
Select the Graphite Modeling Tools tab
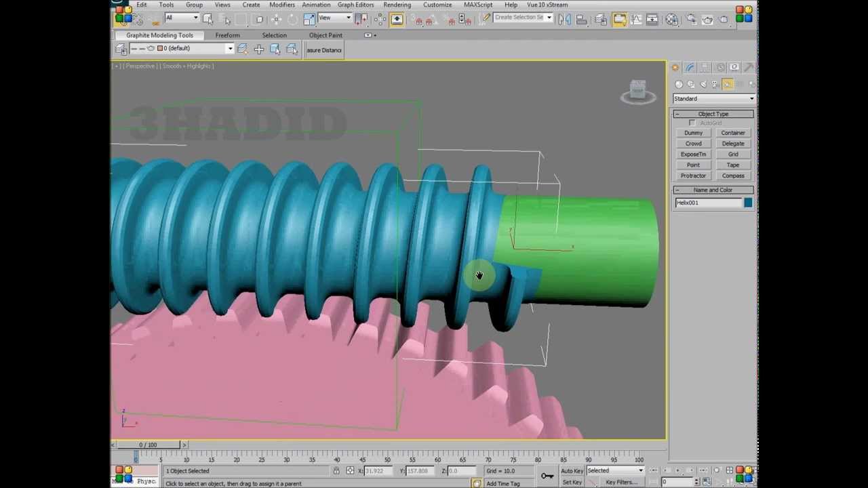pyautogui.click(x=159, y=35)
